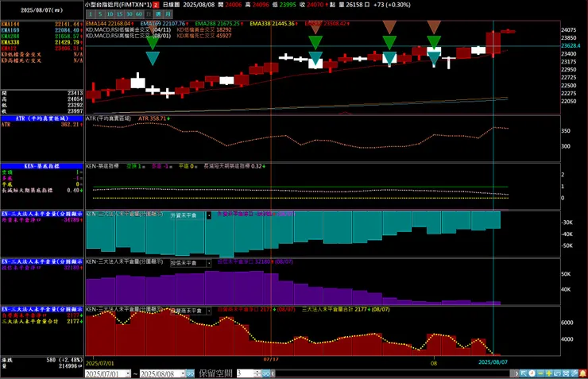Open the clock time tool icon
This screenshot has height=379, width=588.
click(532, 373)
